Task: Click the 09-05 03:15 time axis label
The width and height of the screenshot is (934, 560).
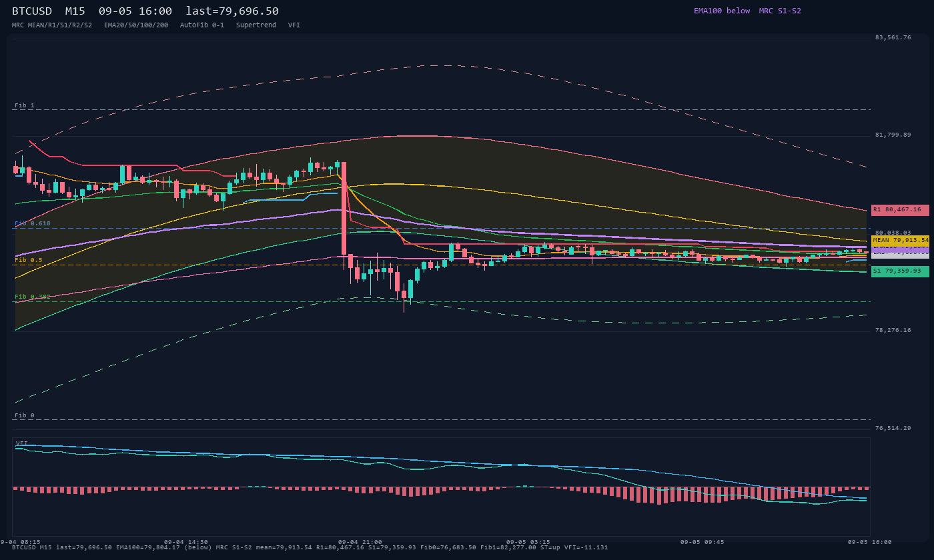Action: pyautogui.click(x=528, y=542)
